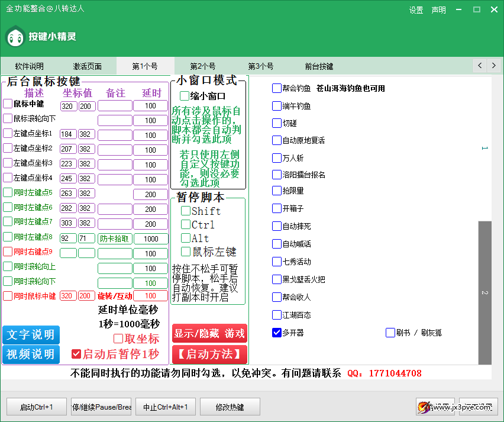Open the 声明 statement menu
The image size is (504, 422).
(x=438, y=10)
